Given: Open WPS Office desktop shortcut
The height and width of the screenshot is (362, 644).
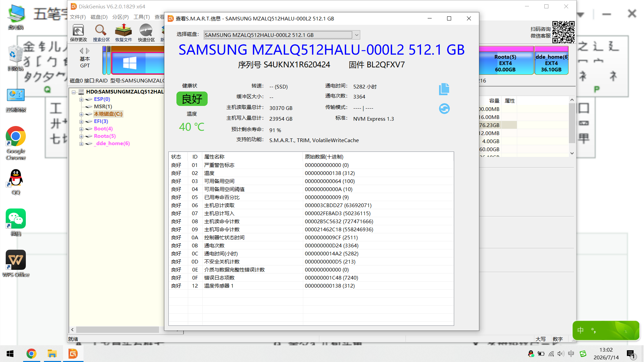Looking at the screenshot, I should pos(16,263).
